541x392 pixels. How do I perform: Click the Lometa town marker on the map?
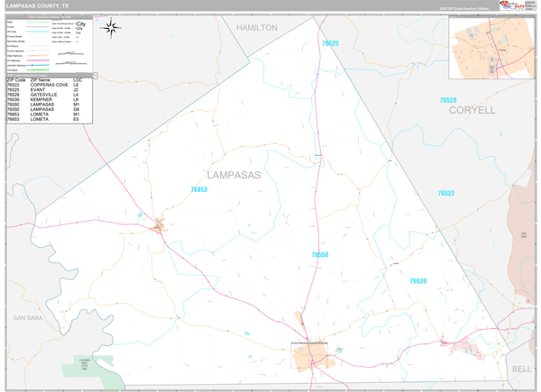(x=160, y=225)
